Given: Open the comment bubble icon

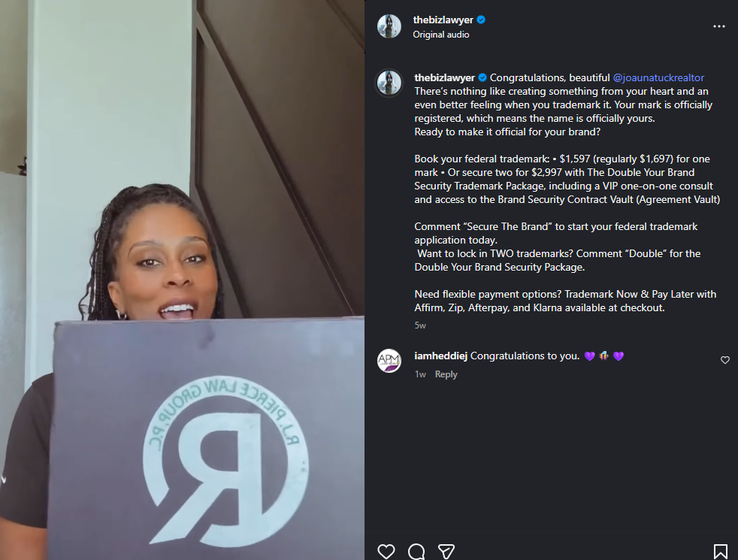Looking at the screenshot, I should [x=416, y=551].
